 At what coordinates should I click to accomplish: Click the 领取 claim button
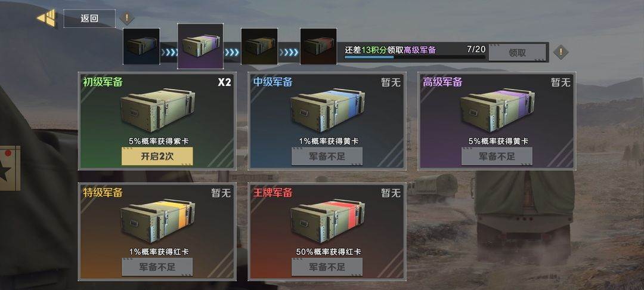(x=517, y=53)
